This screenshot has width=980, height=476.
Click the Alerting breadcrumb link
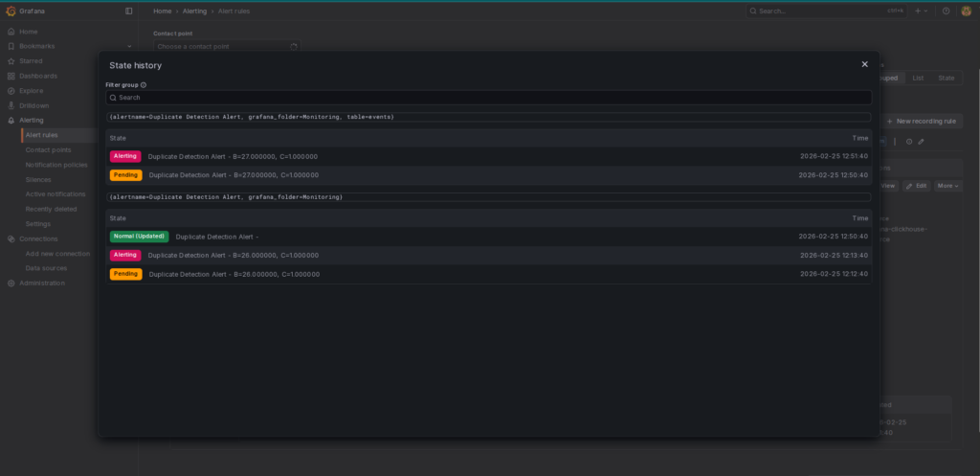coord(193,11)
